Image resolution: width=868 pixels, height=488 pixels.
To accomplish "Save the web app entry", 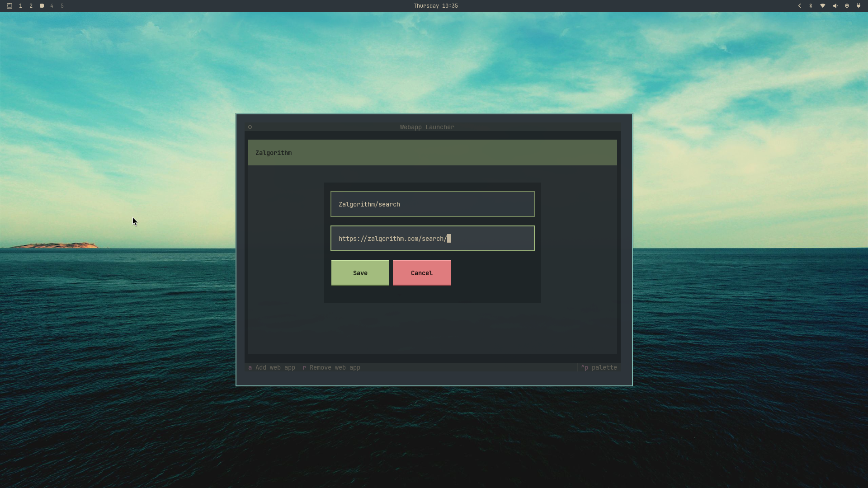I will click(x=359, y=272).
